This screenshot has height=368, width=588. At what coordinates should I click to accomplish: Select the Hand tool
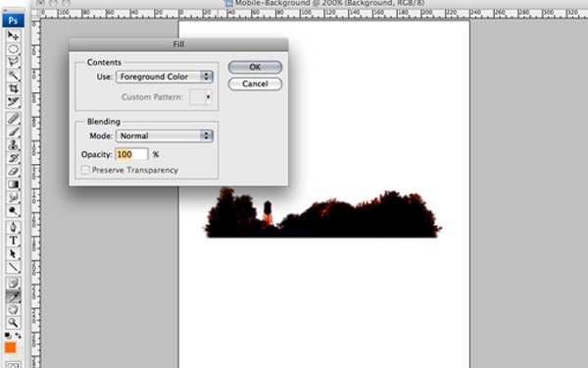point(13,310)
